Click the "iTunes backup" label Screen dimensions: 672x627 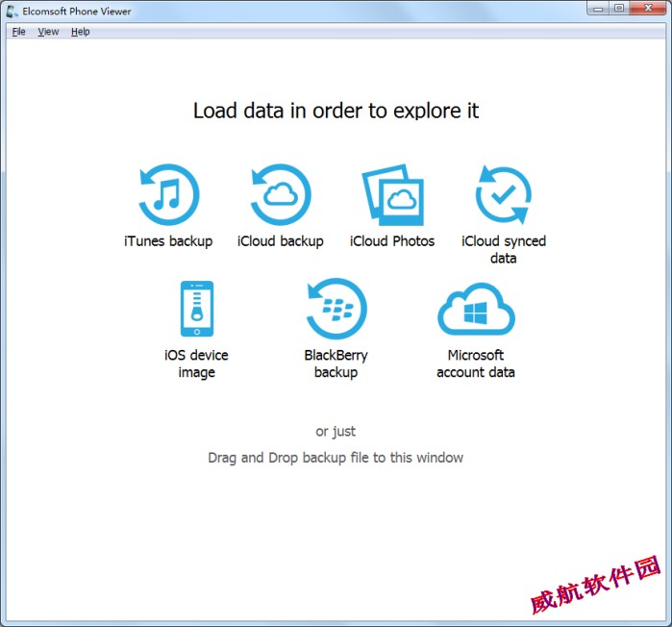[168, 241]
